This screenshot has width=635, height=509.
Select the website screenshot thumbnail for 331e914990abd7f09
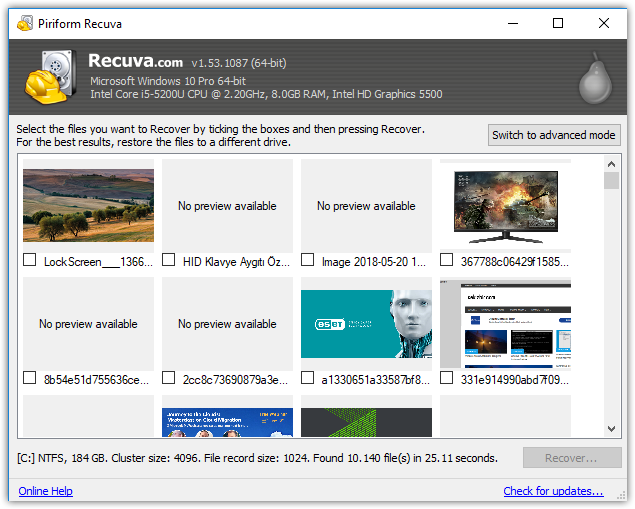tap(505, 324)
